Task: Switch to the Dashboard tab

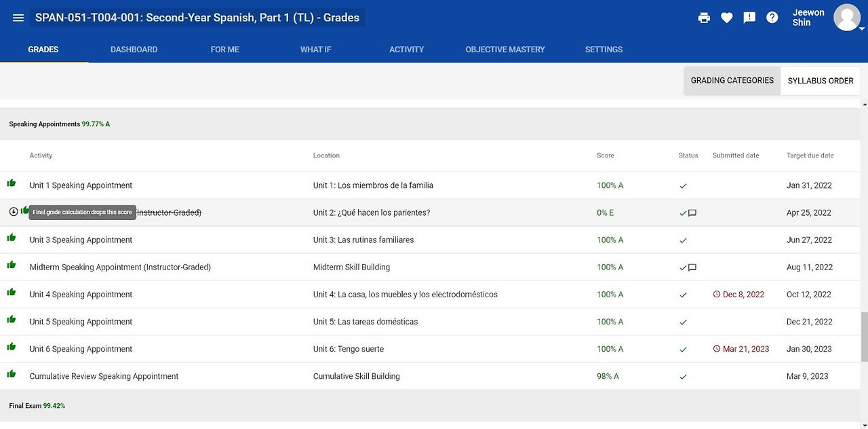Action: 134,50
